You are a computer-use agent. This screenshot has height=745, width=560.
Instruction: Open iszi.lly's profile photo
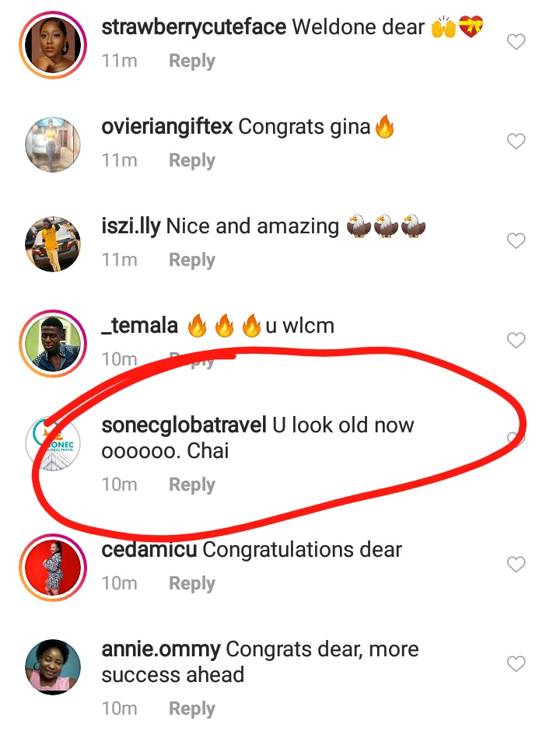(53, 244)
